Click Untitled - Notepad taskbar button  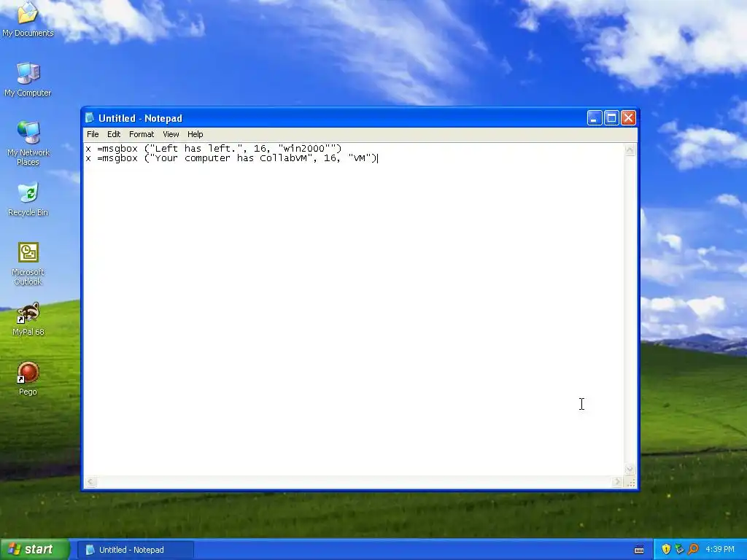coord(135,550)
